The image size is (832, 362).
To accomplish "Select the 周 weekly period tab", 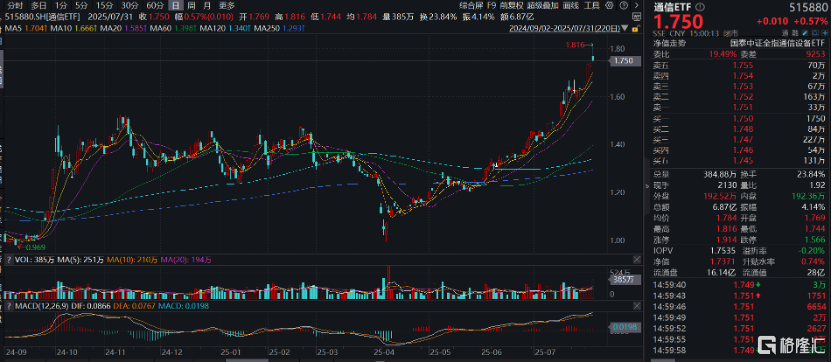I will click(x=191, y=6).
